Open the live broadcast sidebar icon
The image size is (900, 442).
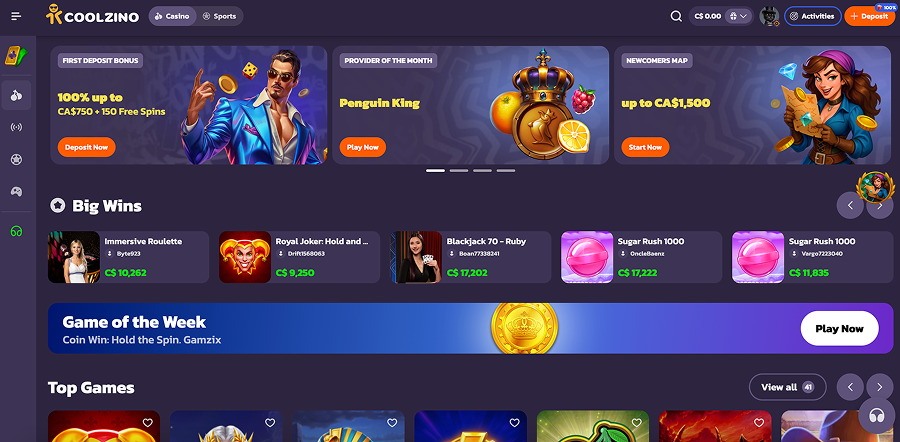[x=16, y=127]
